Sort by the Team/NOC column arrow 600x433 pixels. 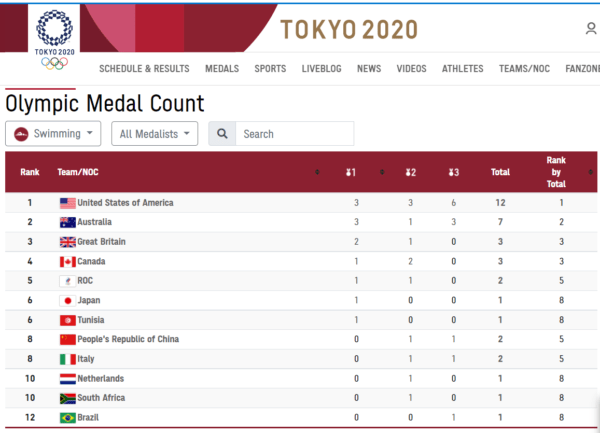pyautogui.click(x=317, y=172)
